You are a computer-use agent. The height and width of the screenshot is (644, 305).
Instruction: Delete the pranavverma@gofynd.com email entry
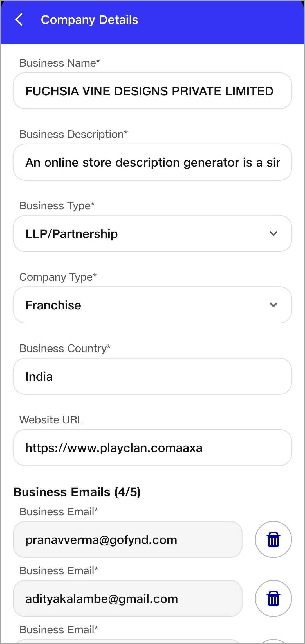coord(273,539)
